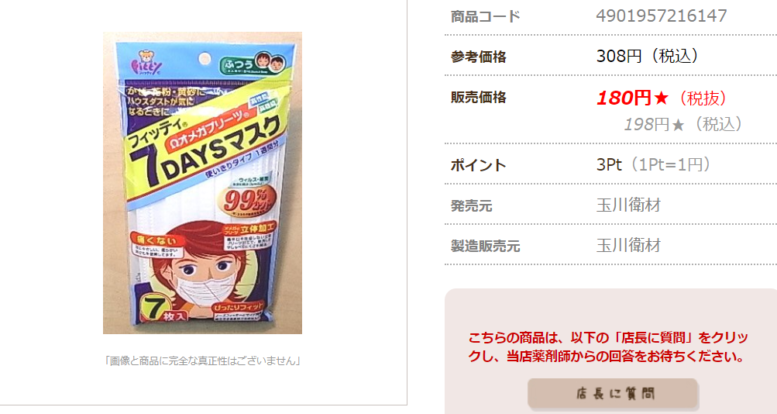Click the 3Pt point value

pyautogui.click(x=609, y=164)
